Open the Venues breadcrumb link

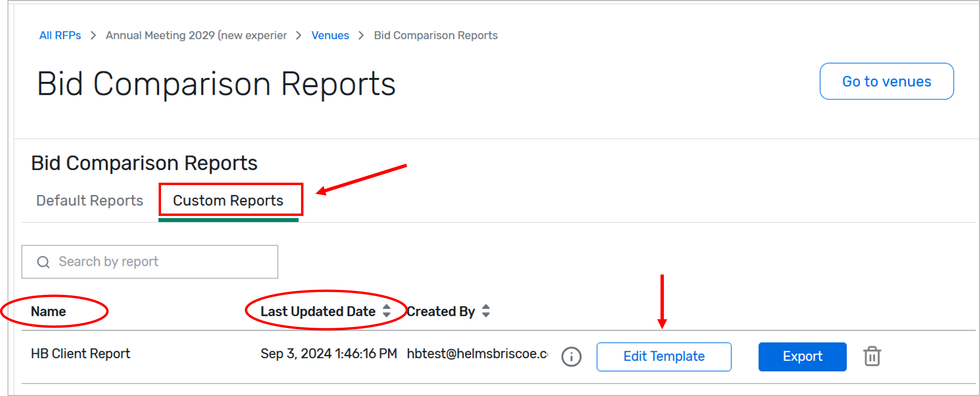coord(330,35)
